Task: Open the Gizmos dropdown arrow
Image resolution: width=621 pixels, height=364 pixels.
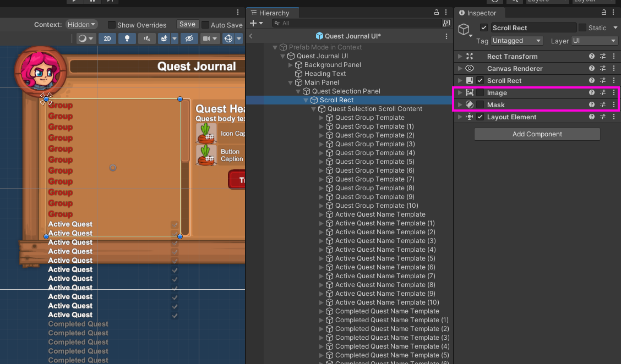Action: [x=239, y=38]
